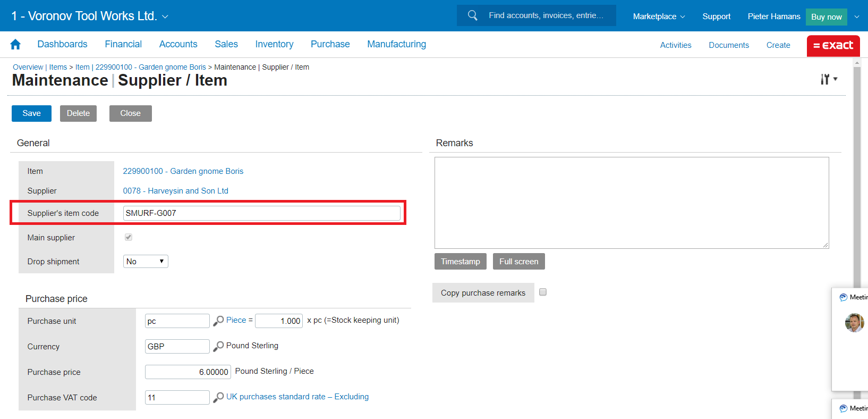The width and height of the screenshot is (868, 419).
Task: Open the Sales menu
Action: [226, 44]
